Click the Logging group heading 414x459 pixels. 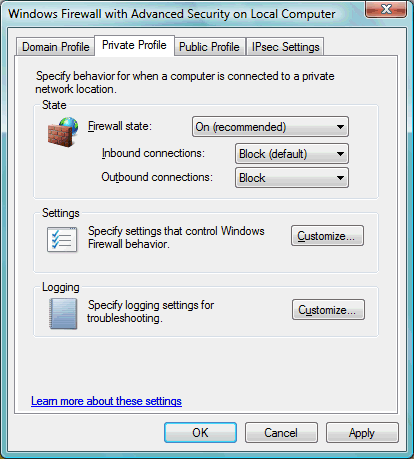click(x=61, y=287)
